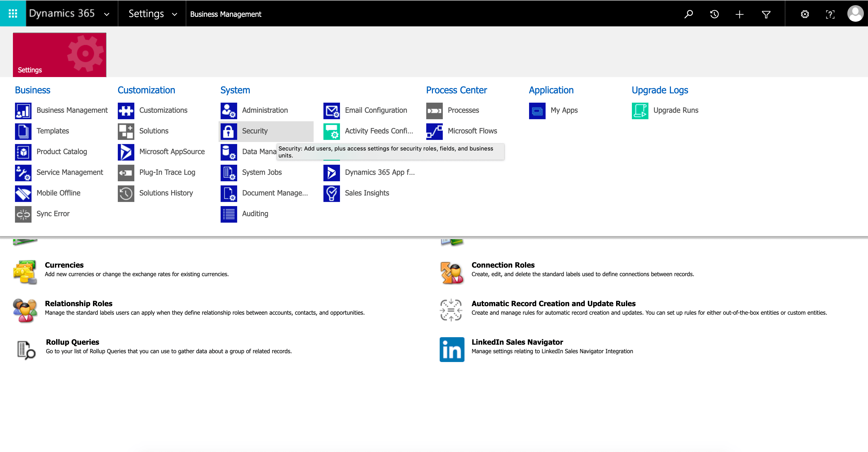The width and height of the screenshot is (868, 452).
Task: Click the Auditing list icon
Action: (229, 214)
